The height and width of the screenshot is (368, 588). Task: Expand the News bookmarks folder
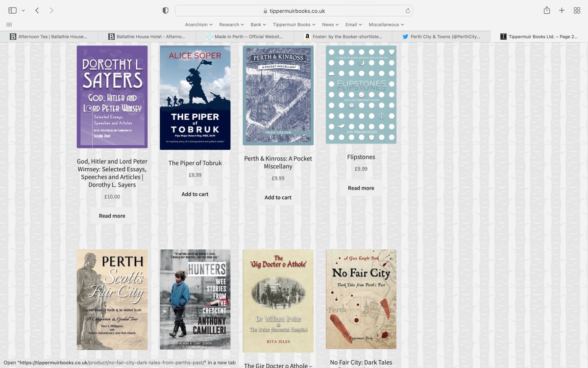point(330,25)
